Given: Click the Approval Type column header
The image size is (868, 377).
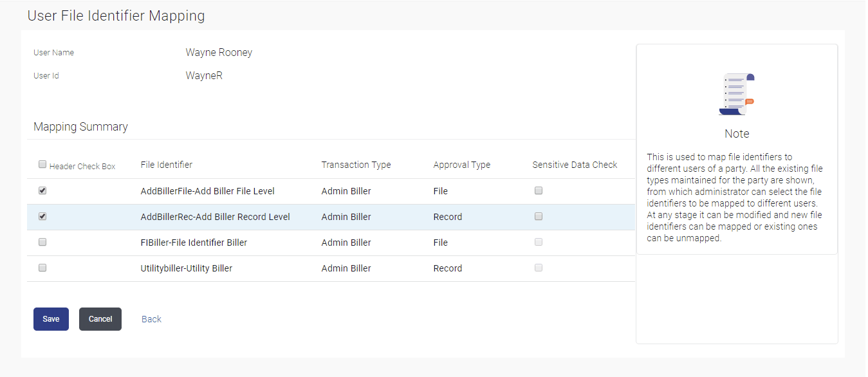Looking at the screenshot, I should (461, 165).
